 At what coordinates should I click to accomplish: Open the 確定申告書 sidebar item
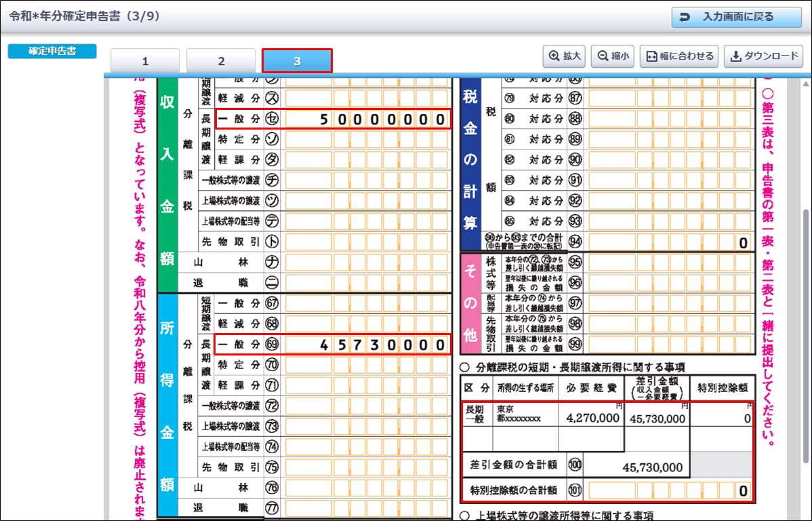tap(52, 52)
